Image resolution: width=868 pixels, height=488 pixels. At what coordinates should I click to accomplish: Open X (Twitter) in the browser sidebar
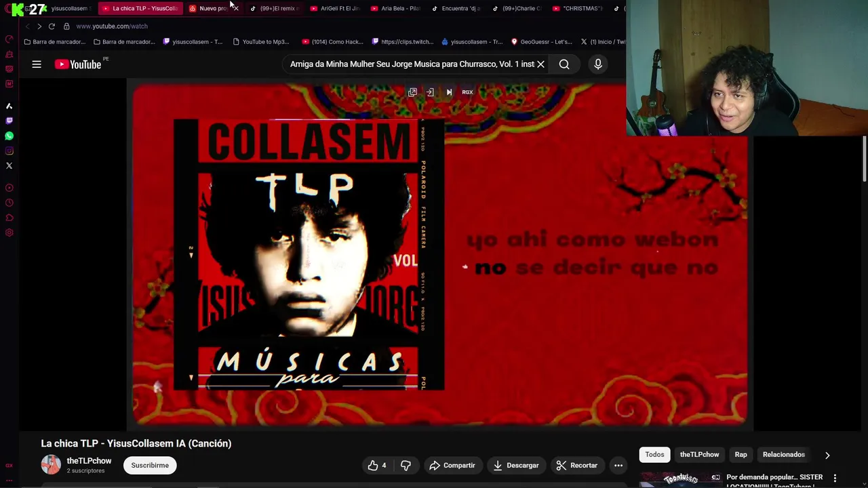point(9,165)
